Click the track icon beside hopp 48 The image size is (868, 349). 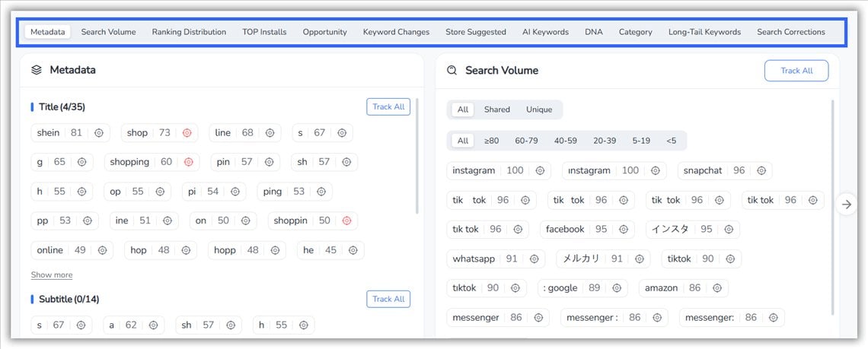tap(275, 250)
